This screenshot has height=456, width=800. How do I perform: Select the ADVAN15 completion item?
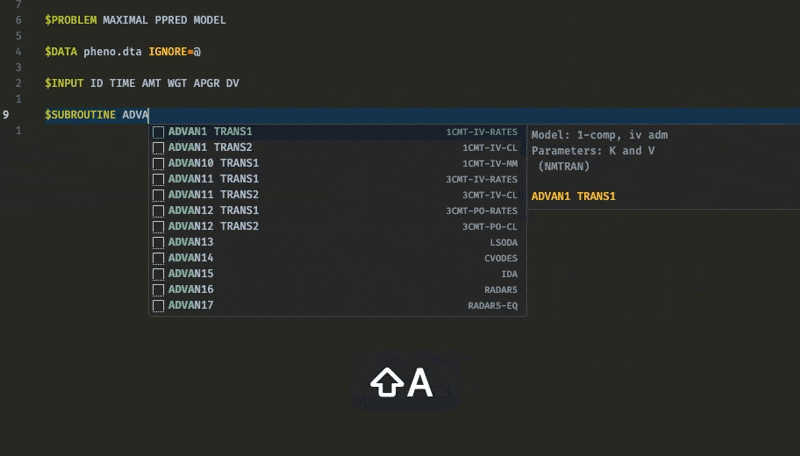(x=337, y=274)
